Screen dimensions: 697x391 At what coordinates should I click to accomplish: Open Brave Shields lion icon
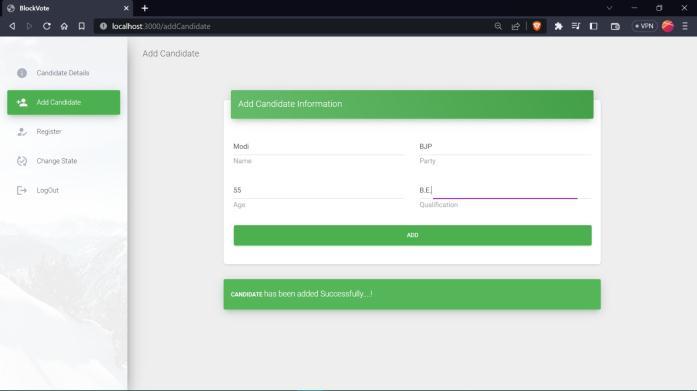[537, 26]
